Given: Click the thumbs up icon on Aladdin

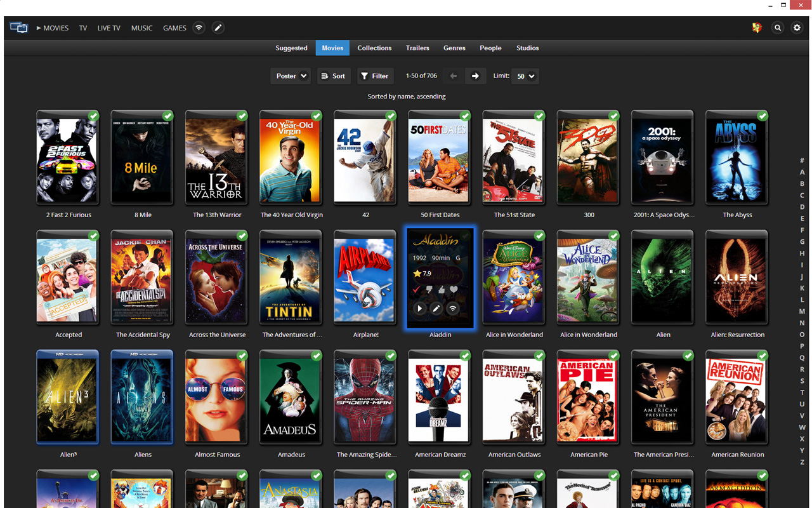Looking at the screenshot, I should [442, 290].
